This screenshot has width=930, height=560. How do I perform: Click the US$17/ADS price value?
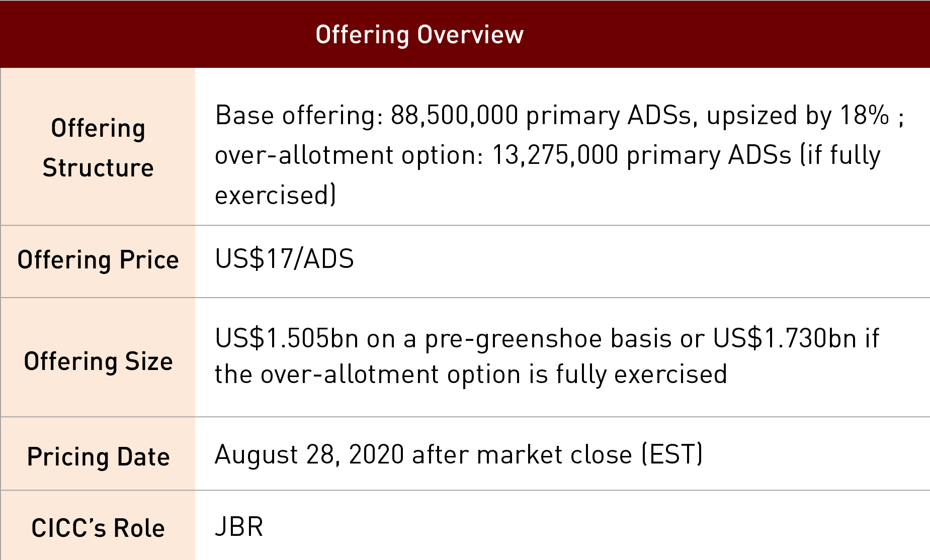[284, 259]
